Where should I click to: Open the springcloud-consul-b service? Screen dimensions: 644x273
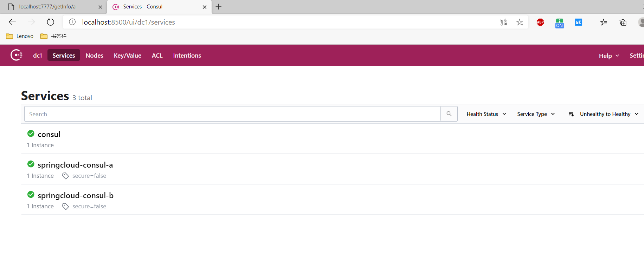point(76,195)
